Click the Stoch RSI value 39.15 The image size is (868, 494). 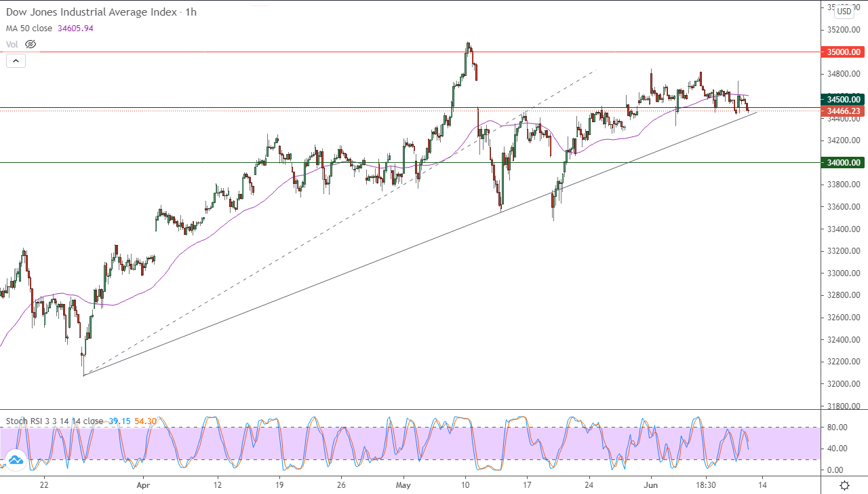118,421
